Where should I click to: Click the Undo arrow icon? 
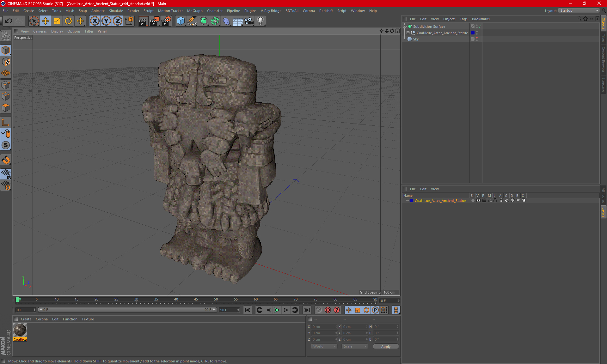click(8, 21)
